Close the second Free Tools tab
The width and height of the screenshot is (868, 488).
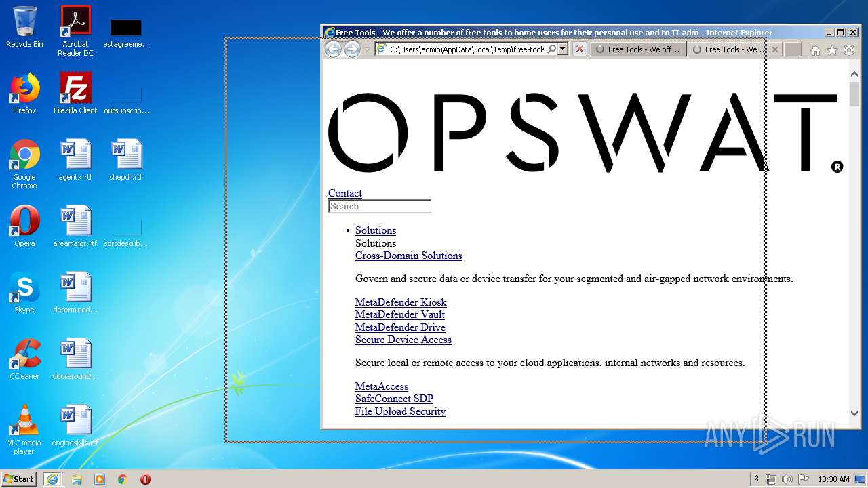click(775, 49)
